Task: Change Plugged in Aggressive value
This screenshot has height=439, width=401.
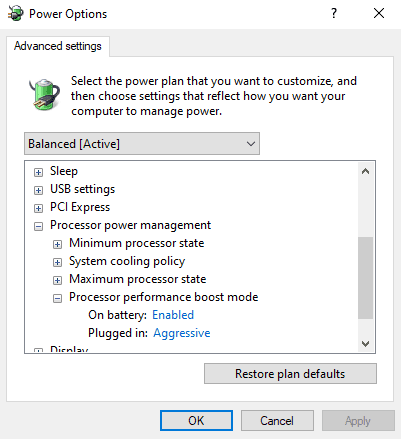Action: click(x=182, y=333)
